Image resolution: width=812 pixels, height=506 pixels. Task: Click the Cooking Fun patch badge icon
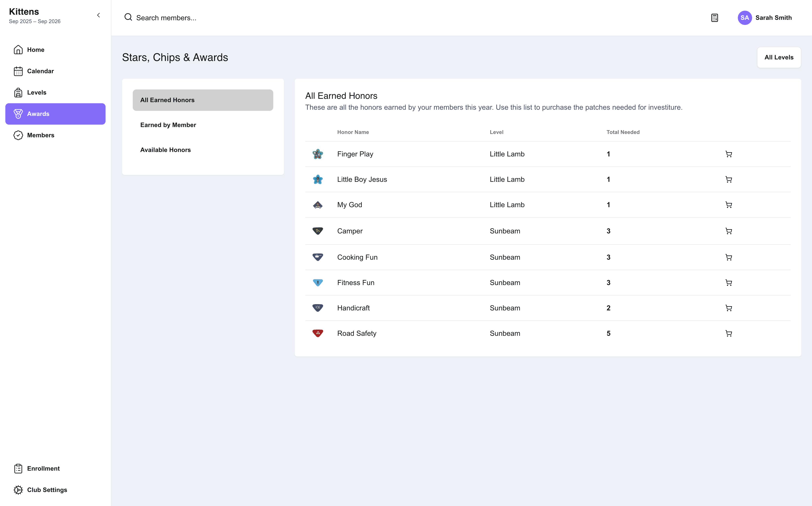(317, 257)
